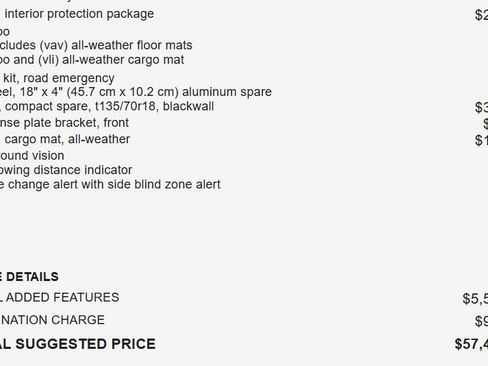Screen dimensions: 488x366
Task: Click the $5 added features amount
Action: click(x=475, y=299)
